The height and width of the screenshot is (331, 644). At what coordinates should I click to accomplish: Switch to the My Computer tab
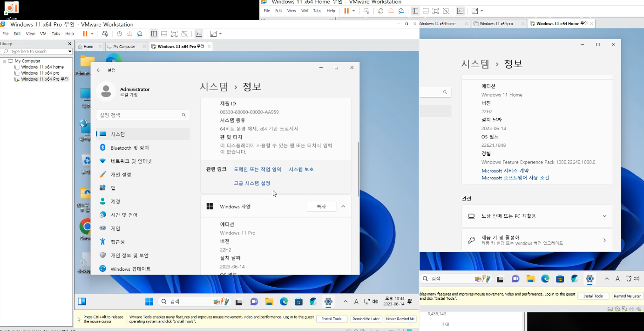[125, 47]
